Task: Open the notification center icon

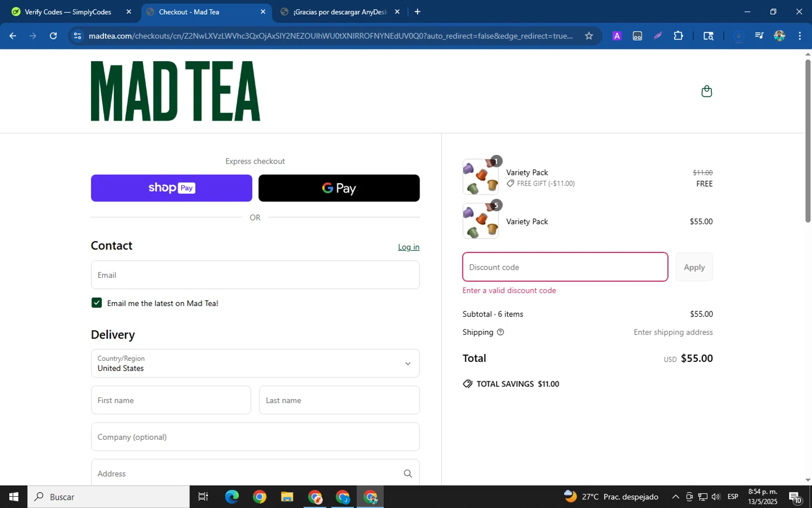Action: (x=795, y=497)
